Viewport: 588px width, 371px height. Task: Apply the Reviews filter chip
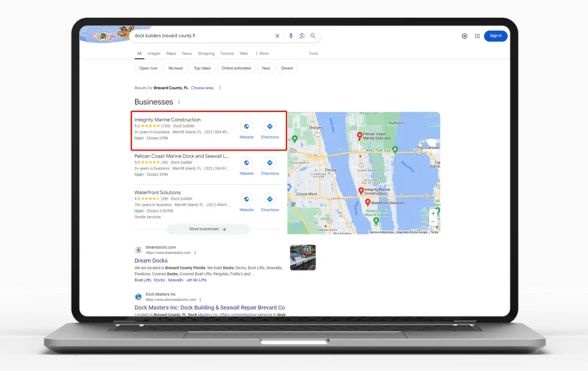coord(176,68)
